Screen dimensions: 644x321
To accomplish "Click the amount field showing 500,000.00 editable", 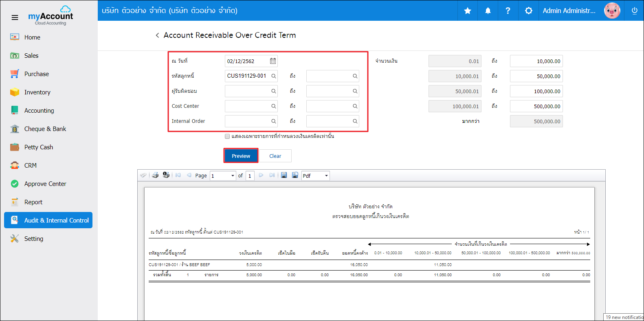I will pyautogui.click(x=536, y=106).
